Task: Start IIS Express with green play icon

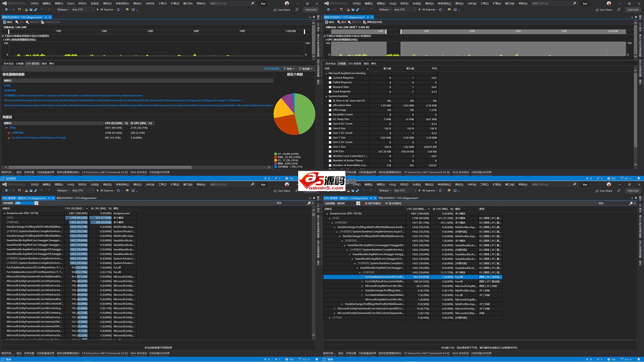Action: 98,9
